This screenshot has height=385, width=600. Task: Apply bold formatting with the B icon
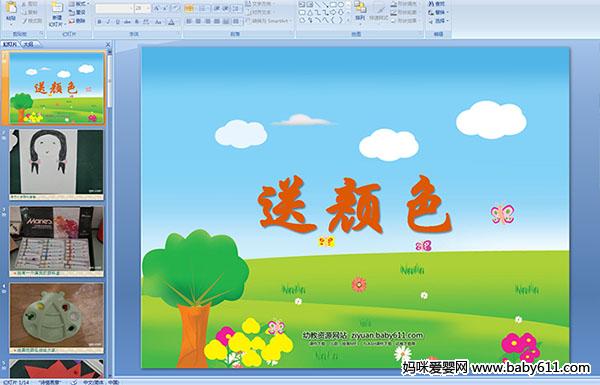coord(99,22)
